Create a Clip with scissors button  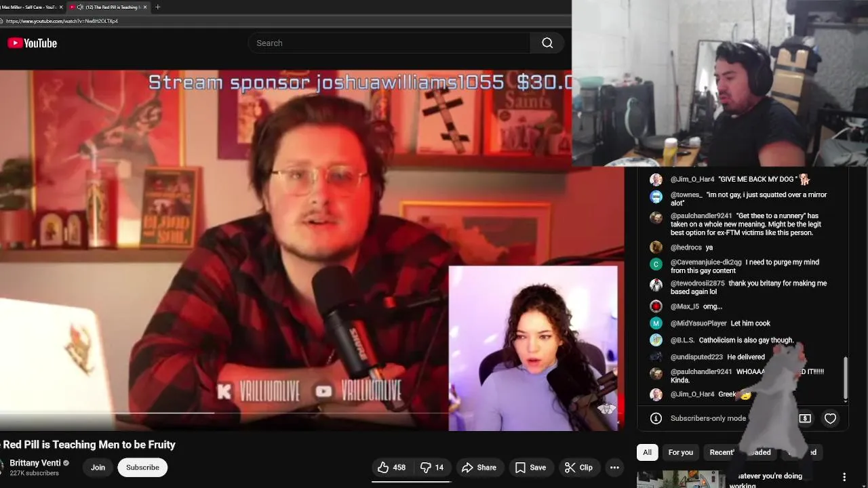click(x=578, y=468)
